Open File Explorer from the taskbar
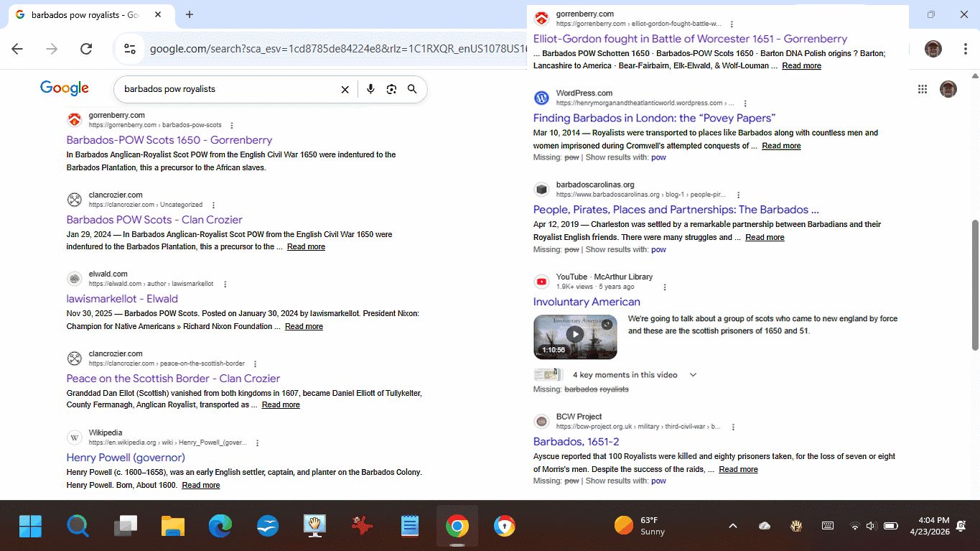Viewport: 980px width, 551px height. 173,527
